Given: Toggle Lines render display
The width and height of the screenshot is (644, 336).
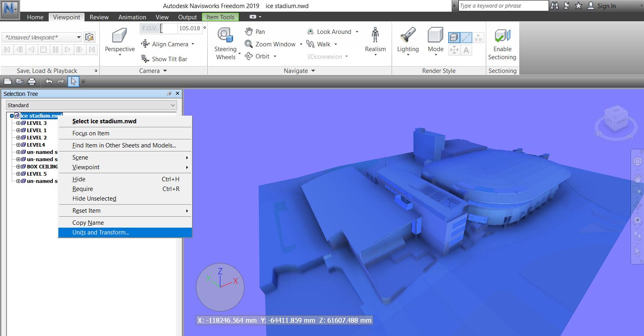Looking at the screenshot, I should click(x=466, y=37).
